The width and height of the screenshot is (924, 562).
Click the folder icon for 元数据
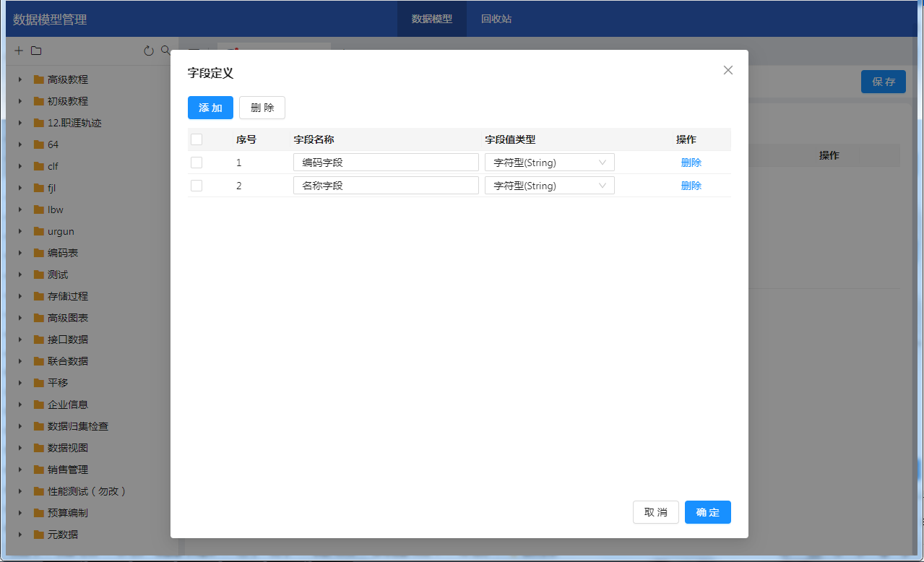(x=39, y=535)
